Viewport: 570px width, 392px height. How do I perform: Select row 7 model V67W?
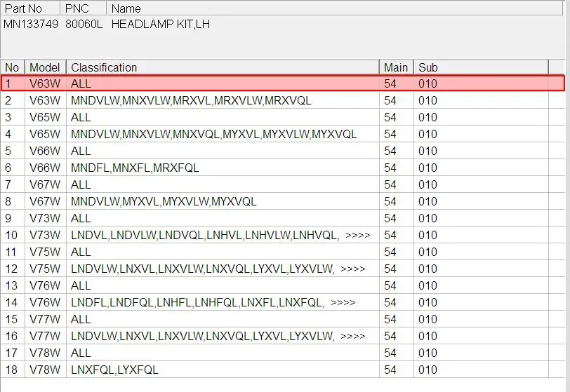pyautogui.click(x=45, y=184)
